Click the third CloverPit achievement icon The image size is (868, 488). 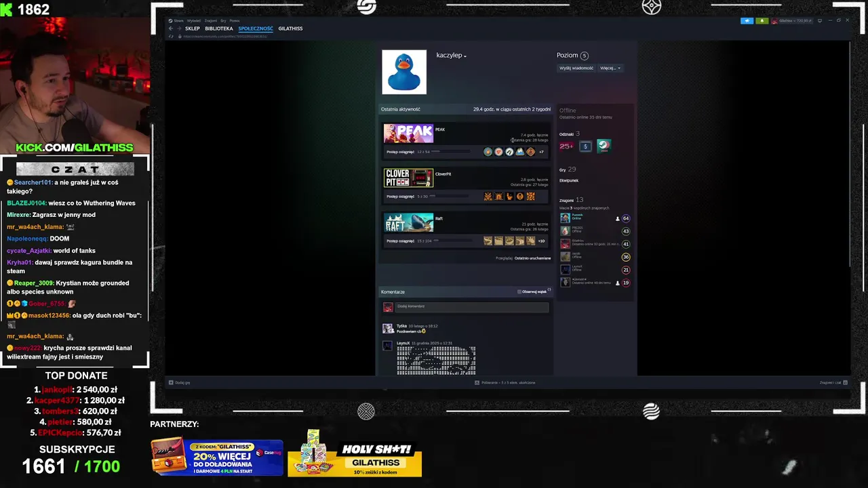click(x=509, y=197)
